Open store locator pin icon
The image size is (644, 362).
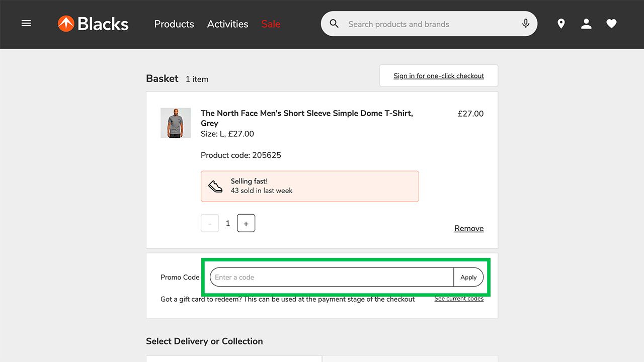pos(561,24)
